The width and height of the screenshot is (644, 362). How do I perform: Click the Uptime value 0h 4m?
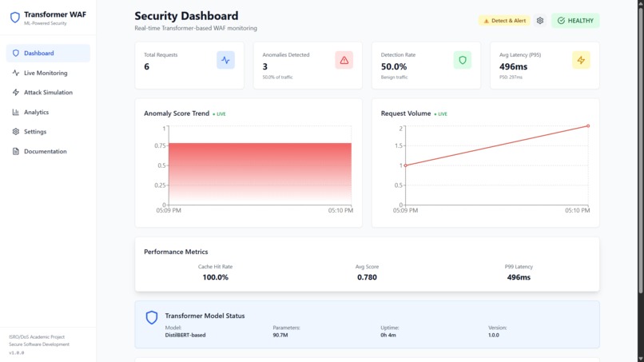pyautogui.click(x=388, y=335)
